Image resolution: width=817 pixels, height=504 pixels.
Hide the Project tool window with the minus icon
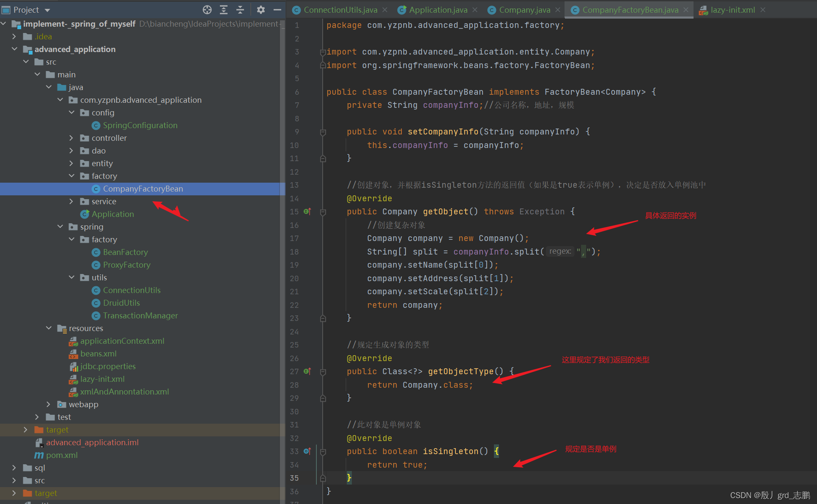click(277, 10)
